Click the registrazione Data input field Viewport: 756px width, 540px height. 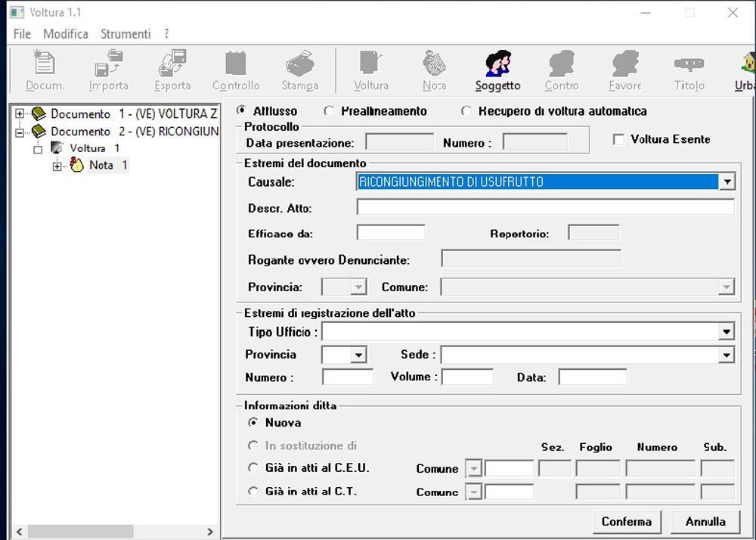[x=593, y=377]
